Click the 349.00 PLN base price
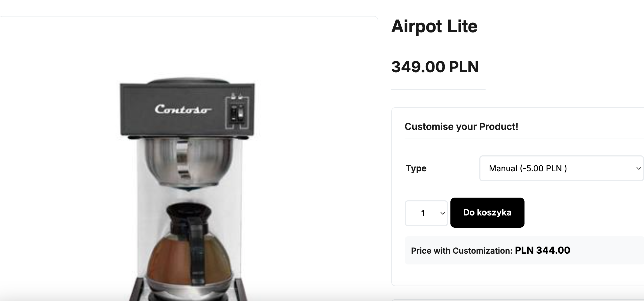This screenshot has height=301, width=644. pos(435,67)
